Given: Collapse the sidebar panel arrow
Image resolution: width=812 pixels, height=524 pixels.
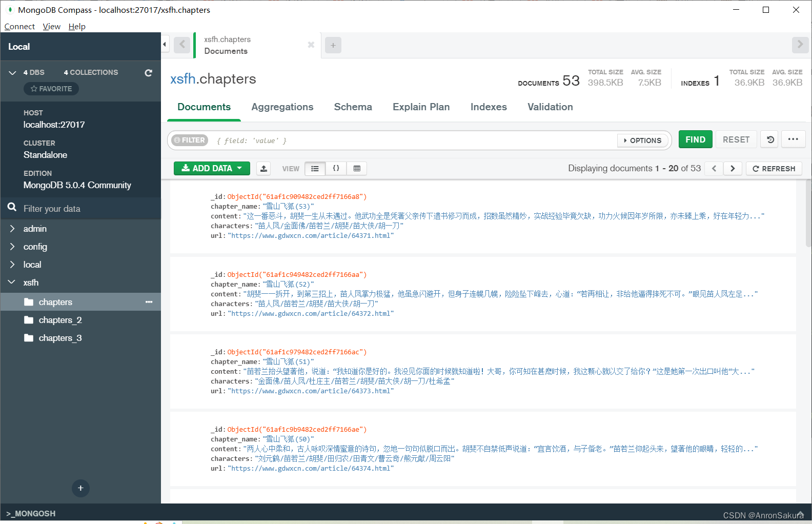Looking at the screenshot, I should click(x=165, y=45).
